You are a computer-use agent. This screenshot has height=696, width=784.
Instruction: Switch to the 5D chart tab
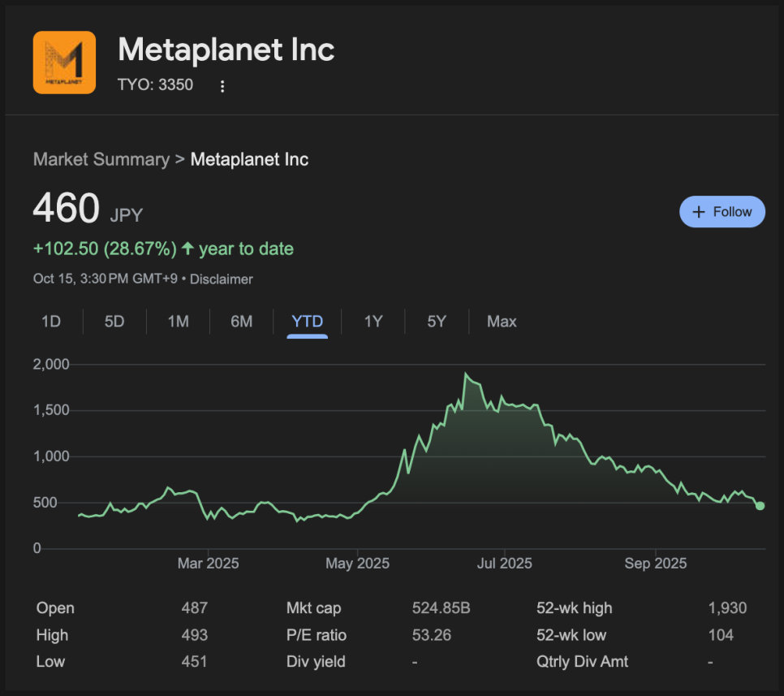(x=114, y=322)
